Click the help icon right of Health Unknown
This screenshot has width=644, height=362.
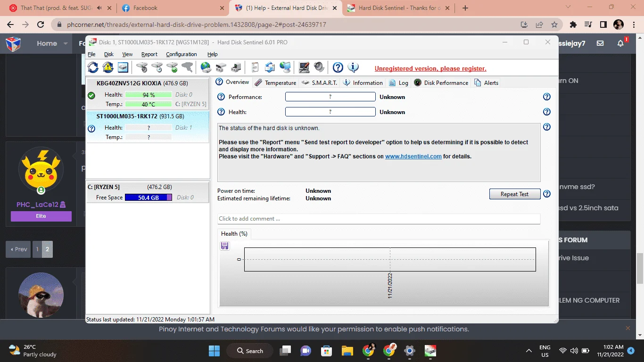(x=547, y=112)
